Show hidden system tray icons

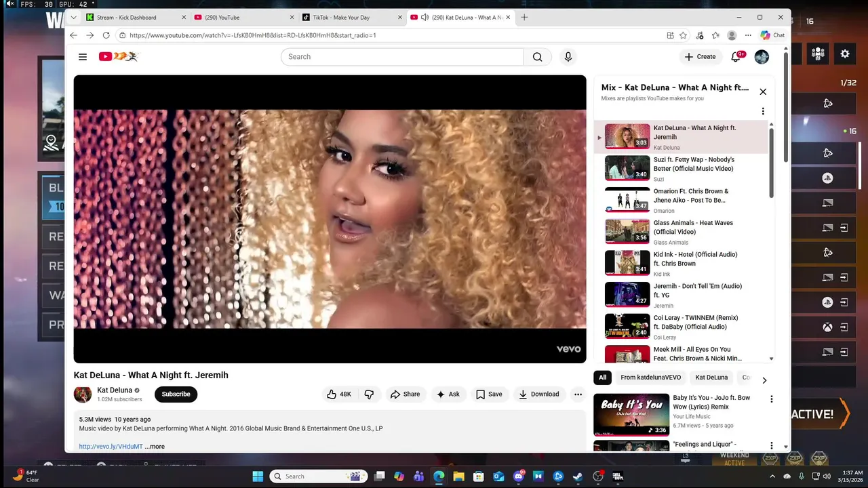point(772,476)
